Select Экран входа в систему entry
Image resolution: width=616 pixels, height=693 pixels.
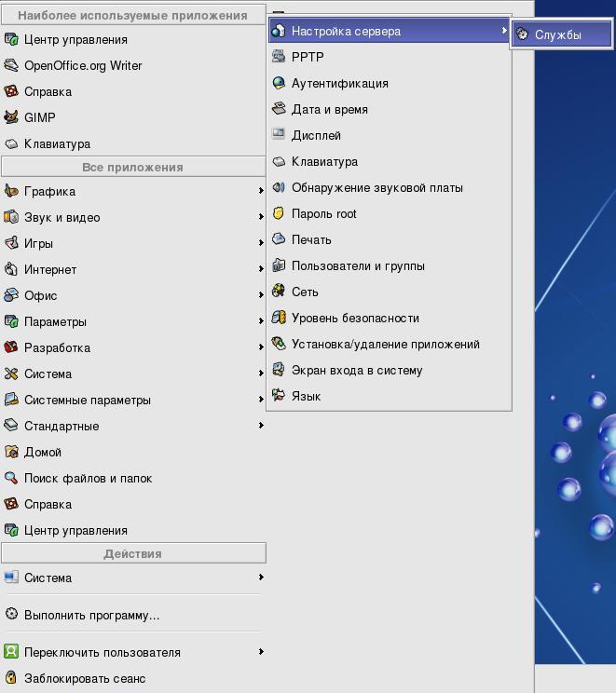(x=390, y=370)
